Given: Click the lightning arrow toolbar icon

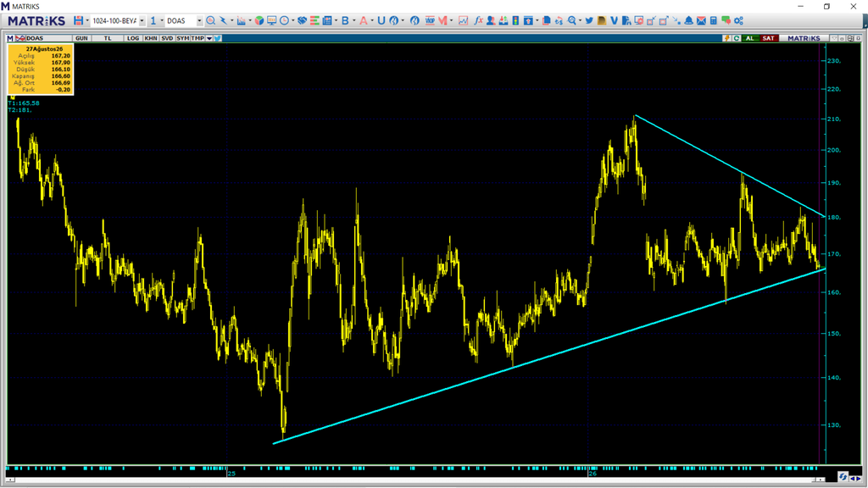Looking at the screenshot, I should point(223,20).
